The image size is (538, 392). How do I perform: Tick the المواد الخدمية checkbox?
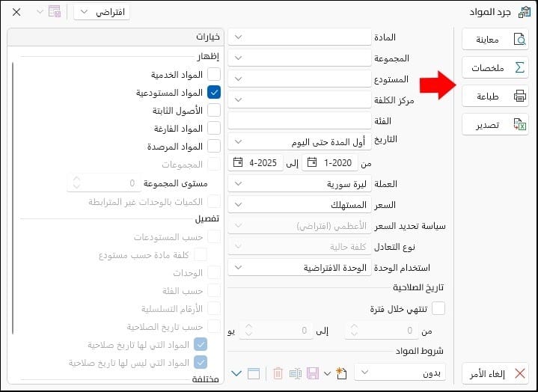tap(214, 74)
